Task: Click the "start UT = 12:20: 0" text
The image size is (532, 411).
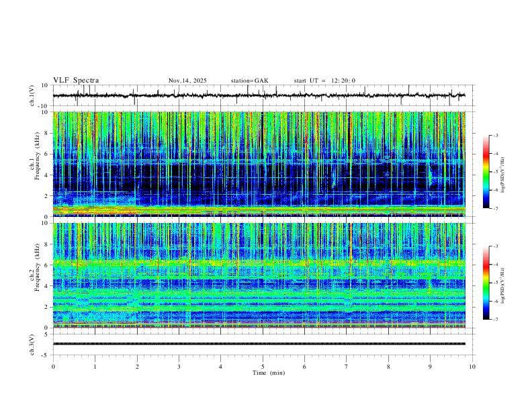Action: click(324, 81)
